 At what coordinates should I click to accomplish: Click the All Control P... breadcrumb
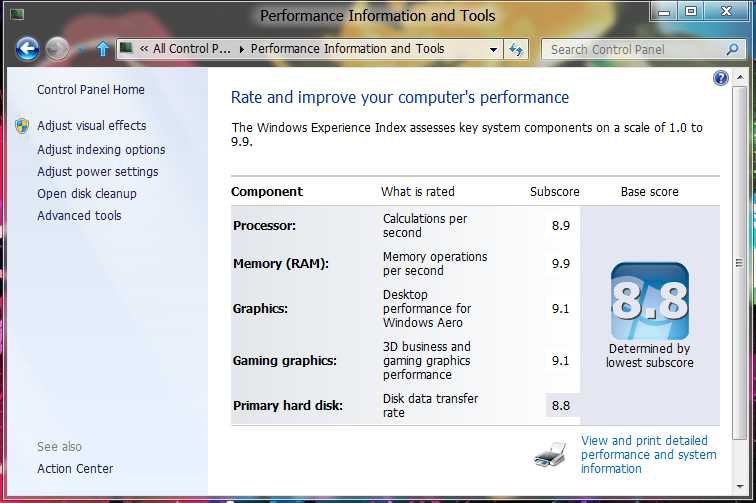tap(192, 49)
